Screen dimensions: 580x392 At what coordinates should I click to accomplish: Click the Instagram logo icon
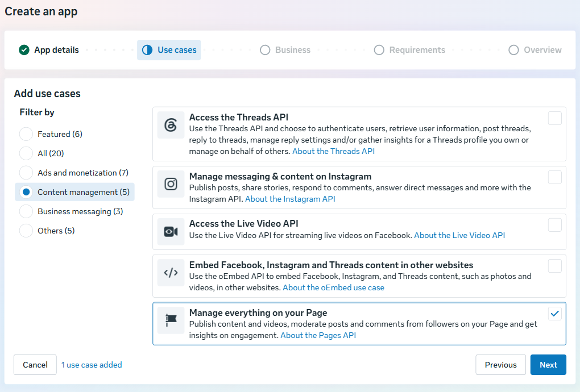pyautogui.click(x=171, y=184)
